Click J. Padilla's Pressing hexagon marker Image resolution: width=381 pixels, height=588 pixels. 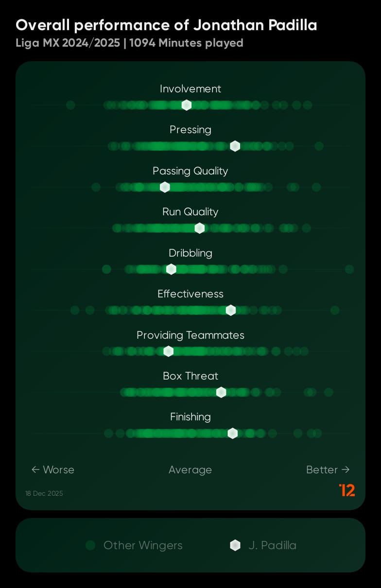235,146
